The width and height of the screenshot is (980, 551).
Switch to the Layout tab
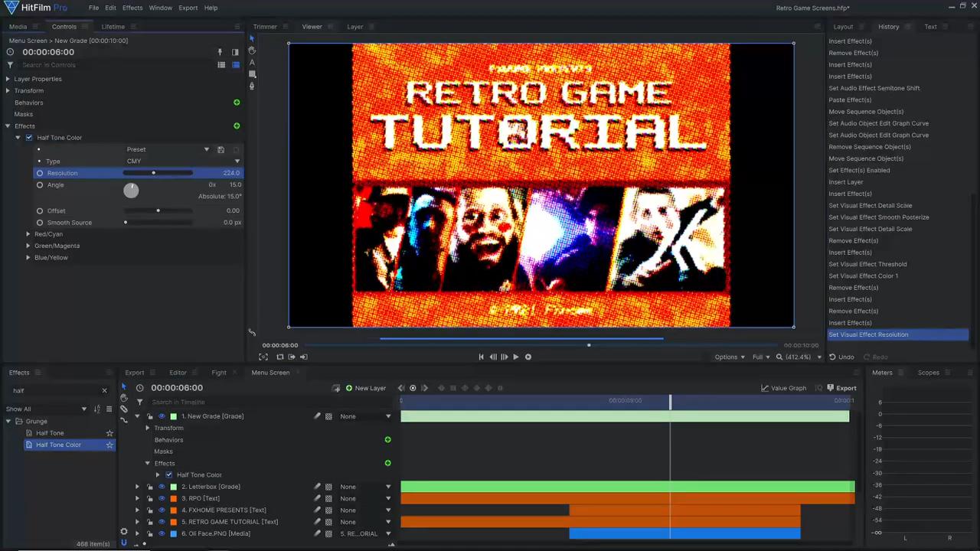tap(843, 26)
